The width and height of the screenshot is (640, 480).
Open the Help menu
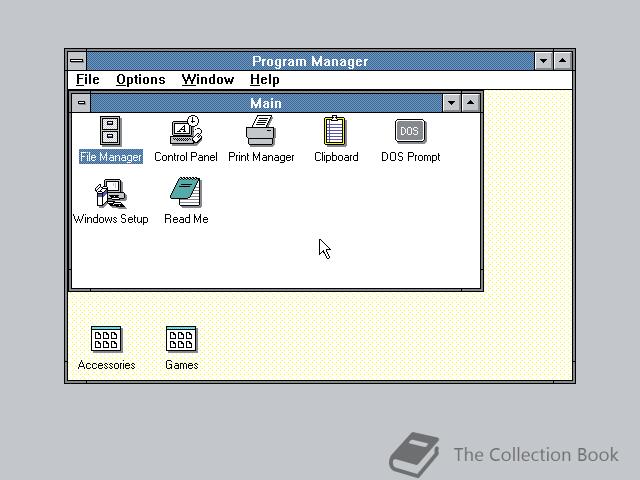[264, 80]
